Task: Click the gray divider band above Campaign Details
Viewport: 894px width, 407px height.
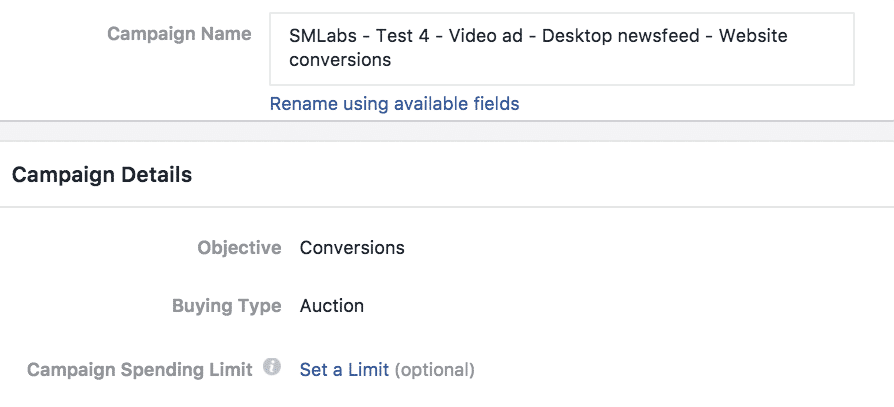Action: (x=447, y=131)
